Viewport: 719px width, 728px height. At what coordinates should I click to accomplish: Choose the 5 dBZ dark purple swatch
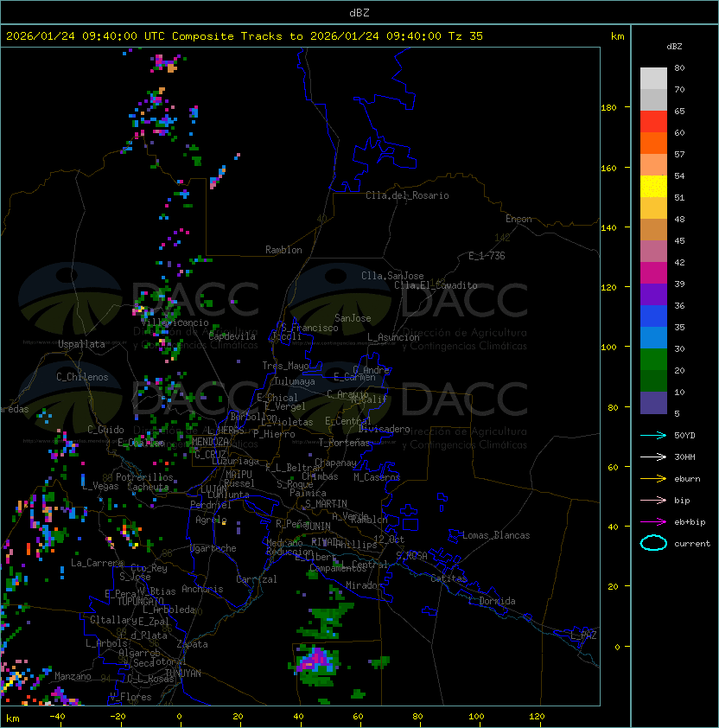[x=653, y=403]
